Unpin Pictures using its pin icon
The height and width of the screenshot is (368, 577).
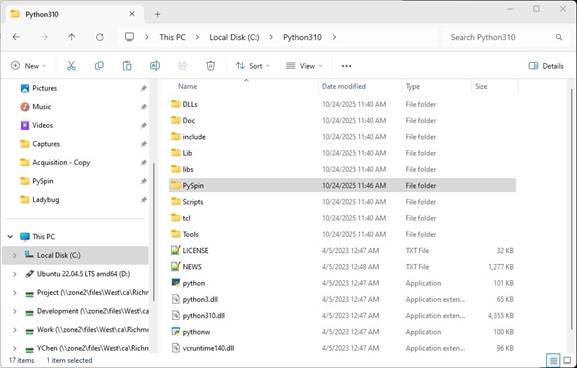144,88
